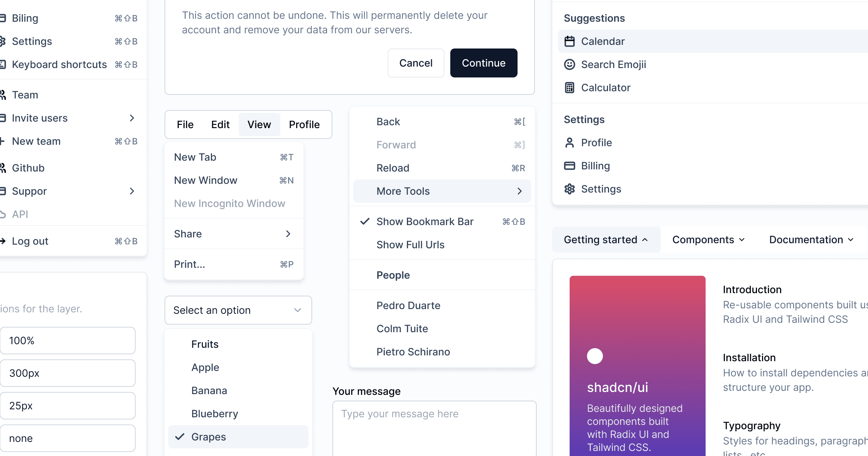Click the Billing credit card icon
Viewport: 868px width, 456px height.
click(570, 166)
